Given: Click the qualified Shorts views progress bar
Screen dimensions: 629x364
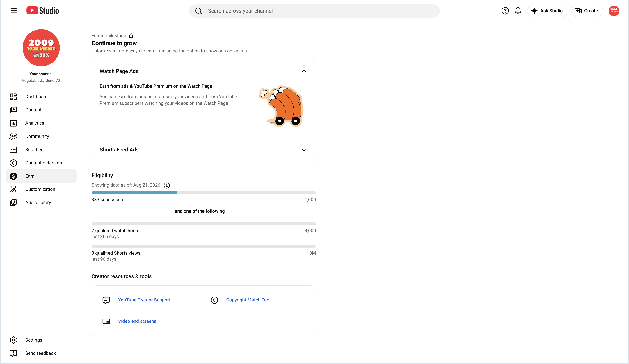Looking at the screenshot, I should tap(204, 246).
